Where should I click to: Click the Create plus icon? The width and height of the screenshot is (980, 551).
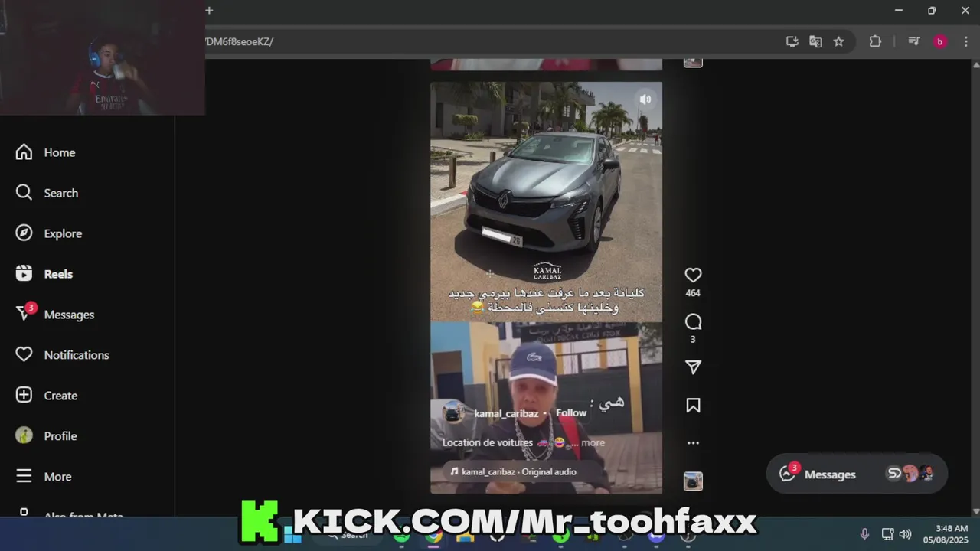pyautogui.click(x=24, y=395)
